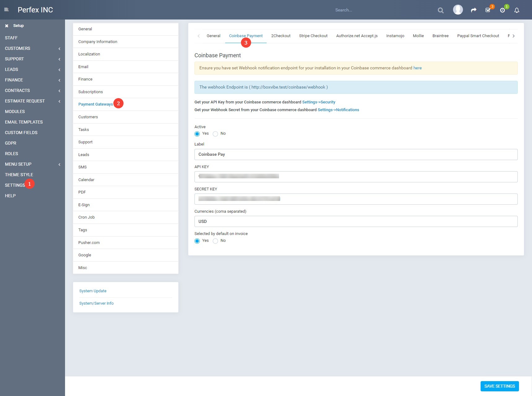Expand the FINANCE sidebar menu

click(32, 80)
